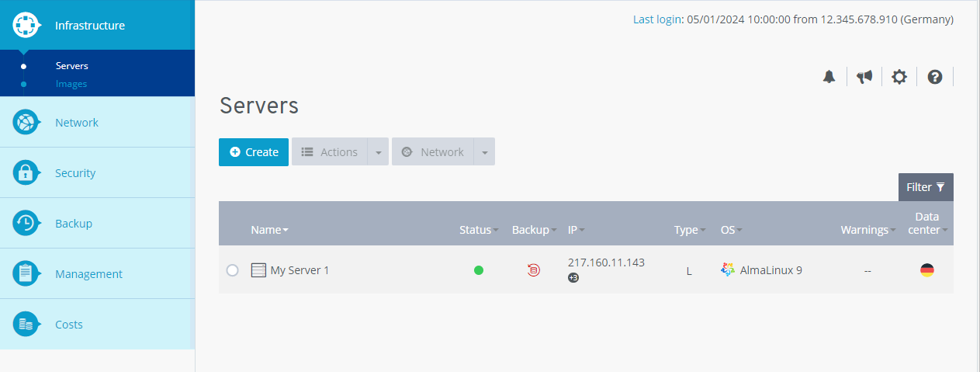Open the Costs section in sidebar
Viewport: 980px width, 372px height.
(x=69, y=325)
